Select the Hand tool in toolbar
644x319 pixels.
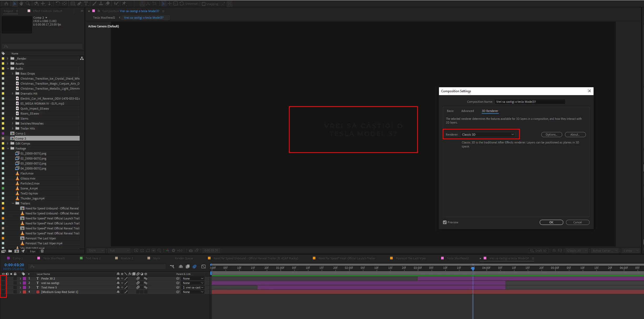pyautogui.click(x=21, y=3)
